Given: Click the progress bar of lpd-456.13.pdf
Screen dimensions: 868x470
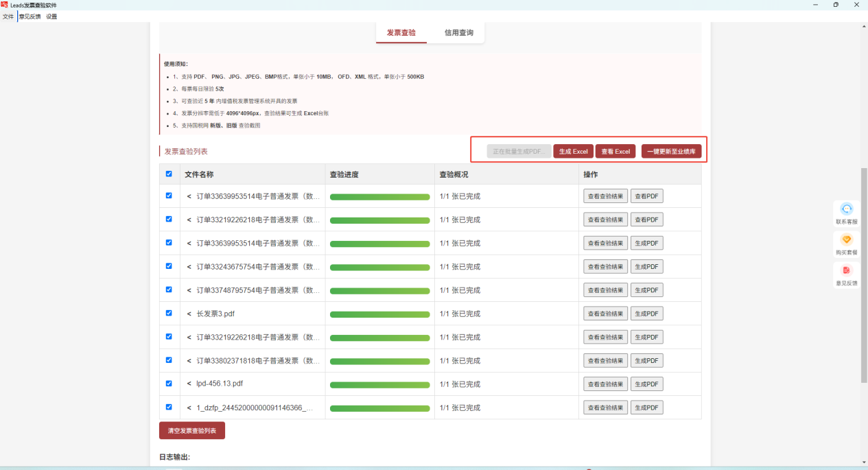Looking at the screenshot, I should point(380,384).
